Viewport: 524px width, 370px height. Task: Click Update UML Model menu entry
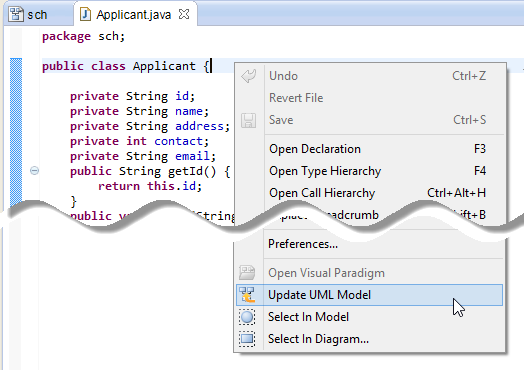point(370,295)
